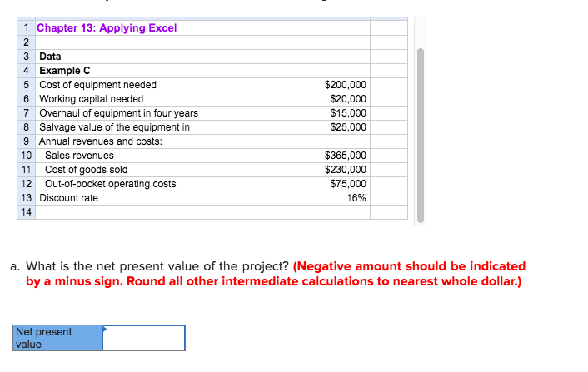The image size is (588, 372).
Task: Select row header 13
Action: coord(27,198)
